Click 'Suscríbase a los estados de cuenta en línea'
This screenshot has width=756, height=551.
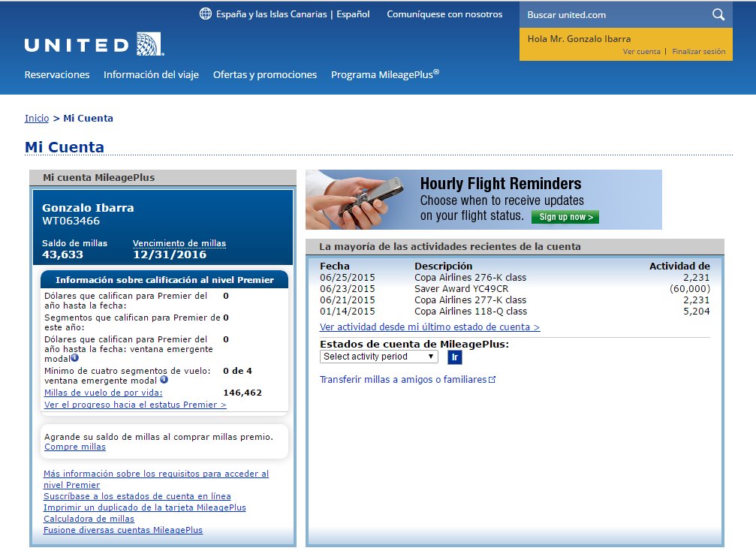point(137,496)
